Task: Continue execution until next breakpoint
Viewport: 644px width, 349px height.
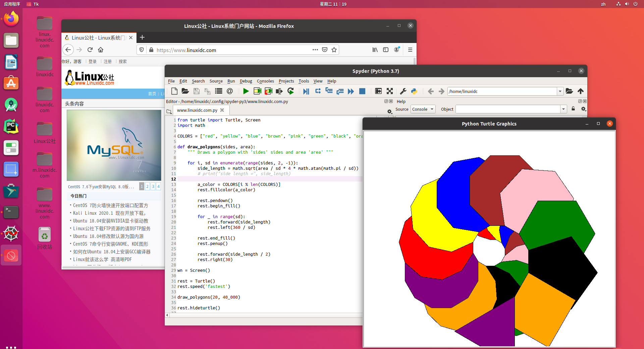Action: pos(351,91)
